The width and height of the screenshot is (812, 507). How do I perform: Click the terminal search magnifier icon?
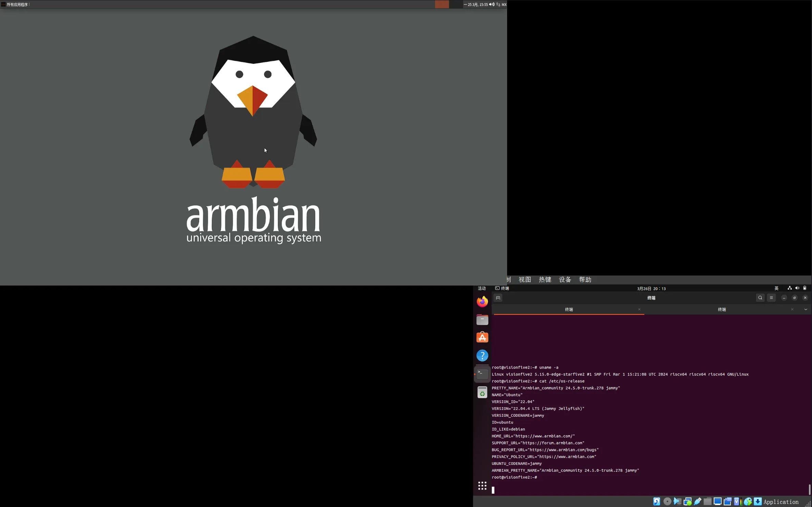click(x=760, y=298)
